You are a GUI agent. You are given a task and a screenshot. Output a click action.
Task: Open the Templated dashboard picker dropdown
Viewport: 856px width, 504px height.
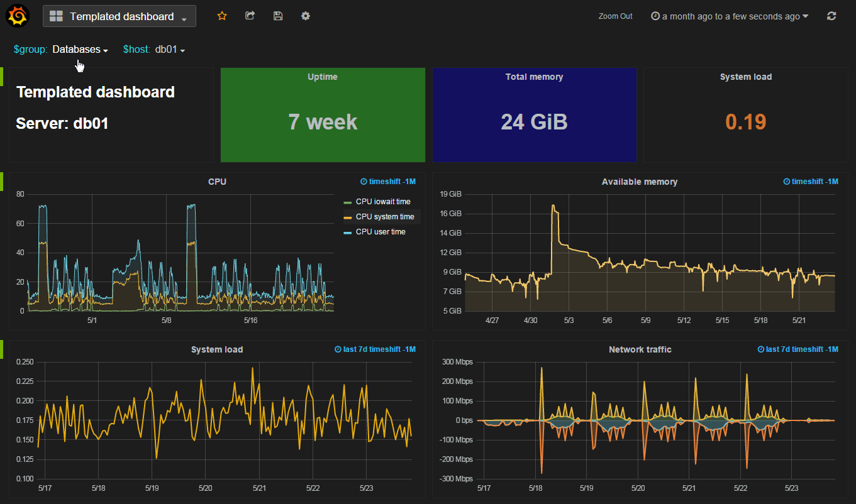click(120, 16)
